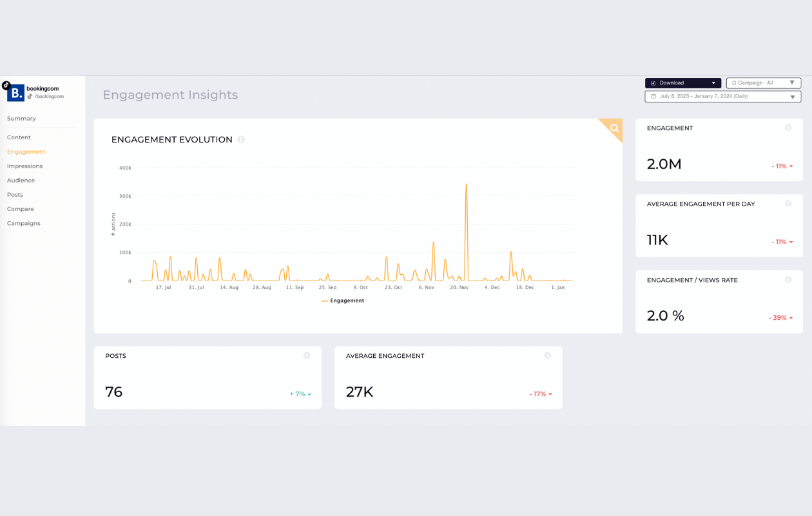This screenshot has width=812, height=516.
Task: Show info icon on Average Engagement card
Action: pyautogui.click(x=548, y=355)
